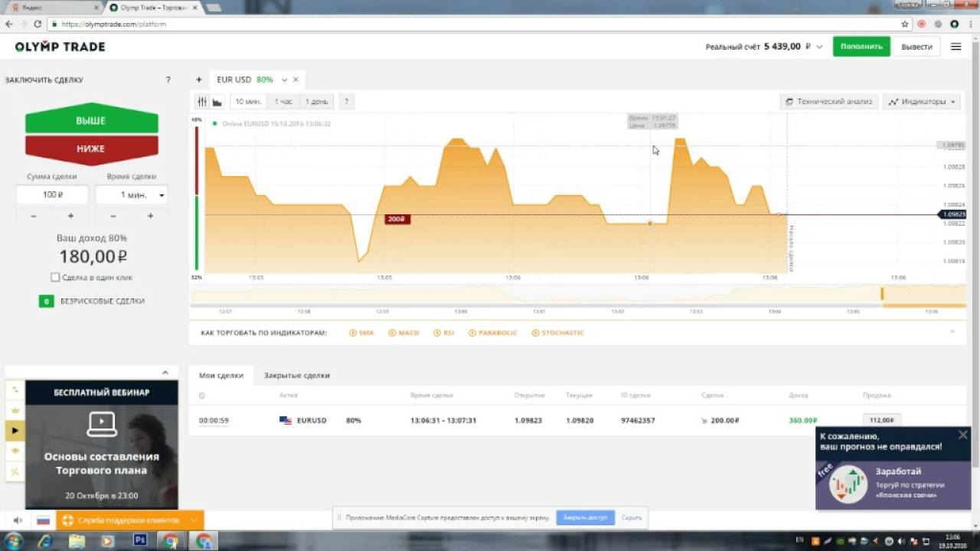
Task: Click the green ВЫШЕ (up) trade button
Action: tap(91, 119)
